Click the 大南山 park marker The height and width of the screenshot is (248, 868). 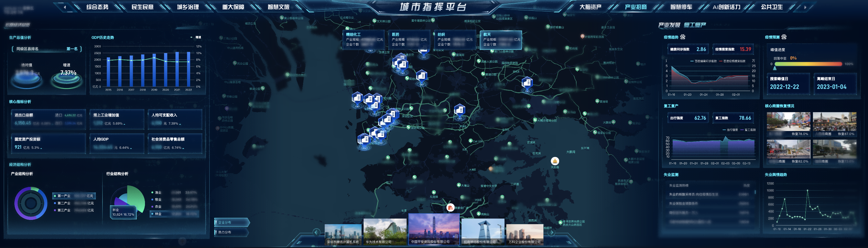pos(459,185)
